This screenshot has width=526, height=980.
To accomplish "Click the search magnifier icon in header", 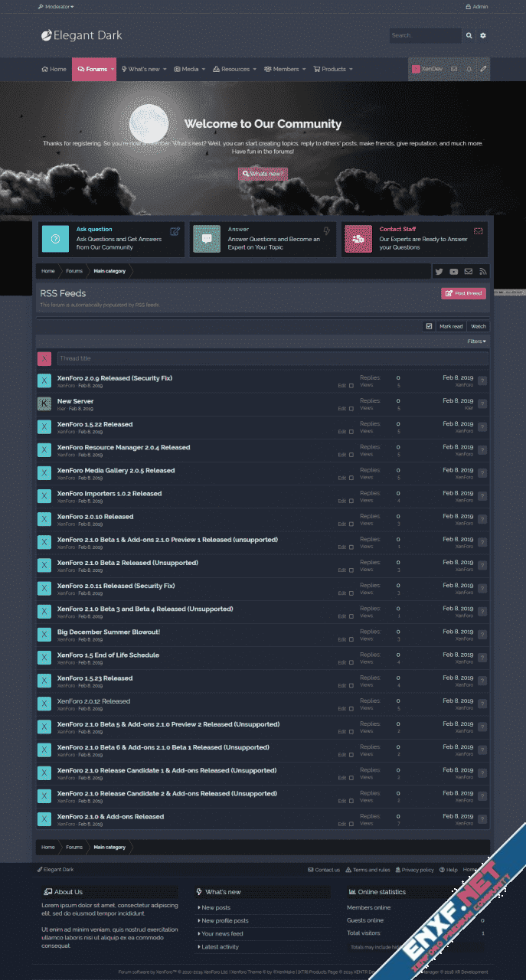I will pos(469,35).
